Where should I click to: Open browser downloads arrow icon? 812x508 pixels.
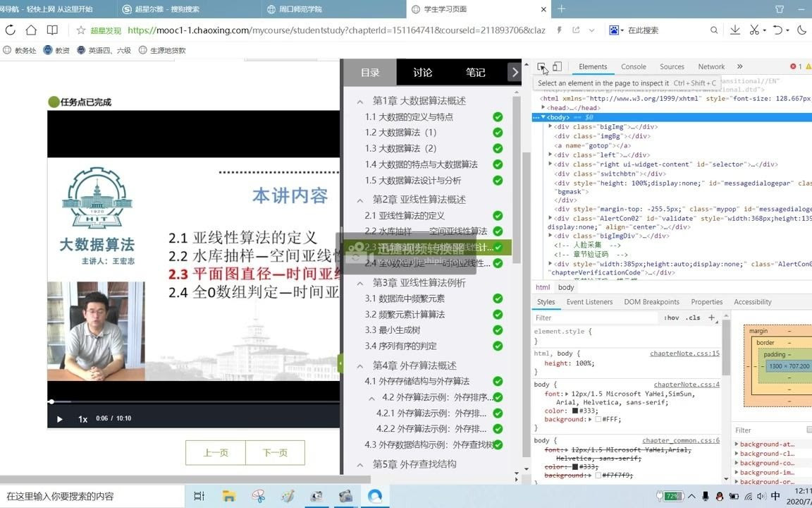tap(735, 30)
